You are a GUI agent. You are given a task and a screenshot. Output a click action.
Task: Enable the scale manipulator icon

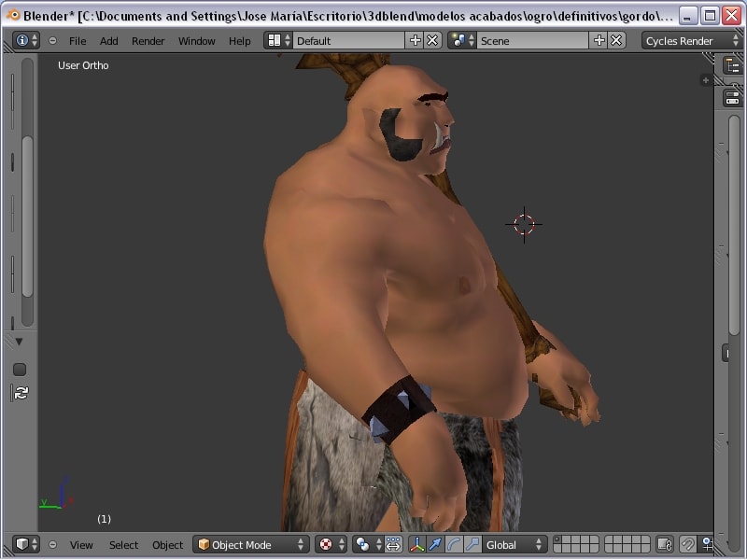(472, 544)
